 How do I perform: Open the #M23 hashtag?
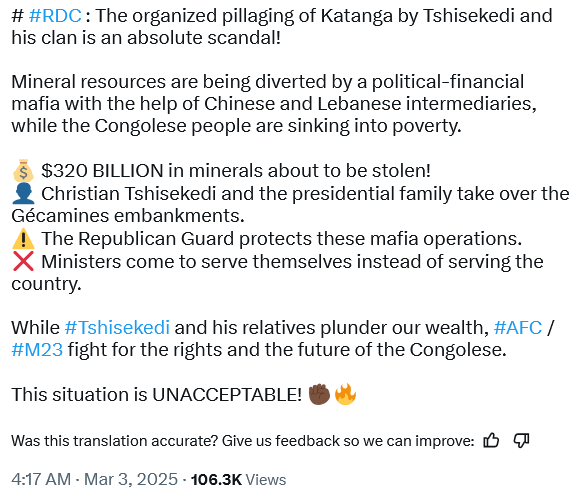click(37, 350)
